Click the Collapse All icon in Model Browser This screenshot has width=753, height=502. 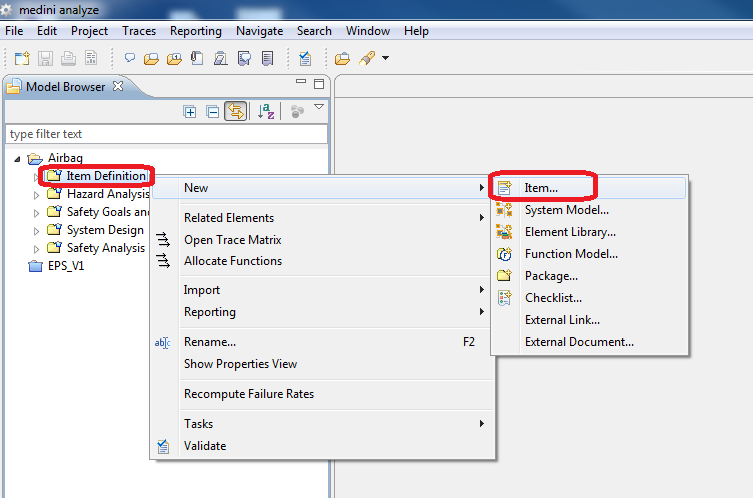(x=212, y=112)
